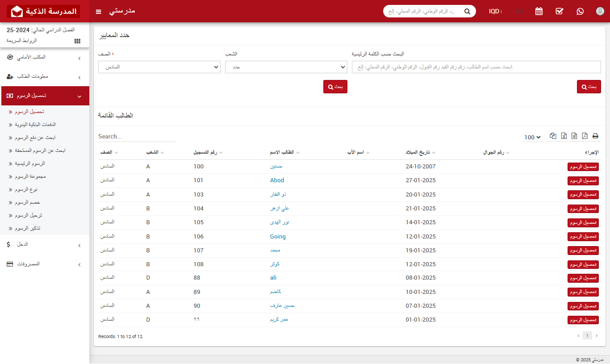The image size is (610, 364).
Task: Change page size from the 100 dropdown
Action: click(532, 137)
